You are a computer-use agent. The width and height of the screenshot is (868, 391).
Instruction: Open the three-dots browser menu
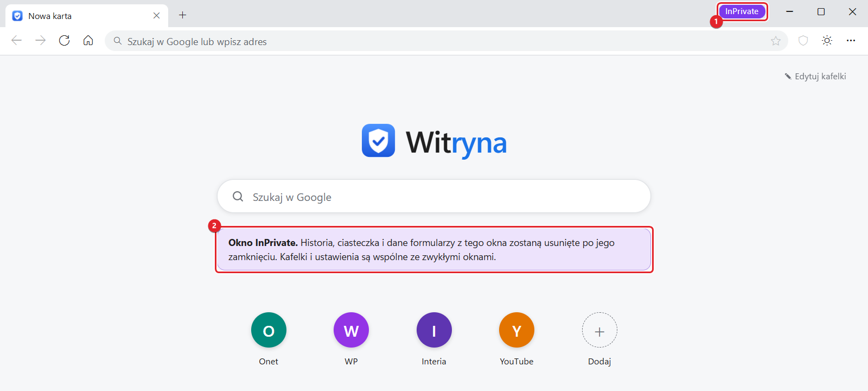pyautogui.click(x=851, y=41)
